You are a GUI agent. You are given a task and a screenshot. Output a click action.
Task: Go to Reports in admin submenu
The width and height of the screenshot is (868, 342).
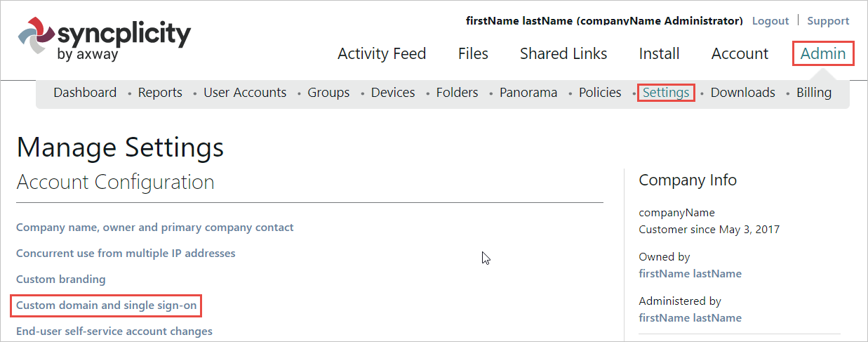click(160, 93)
